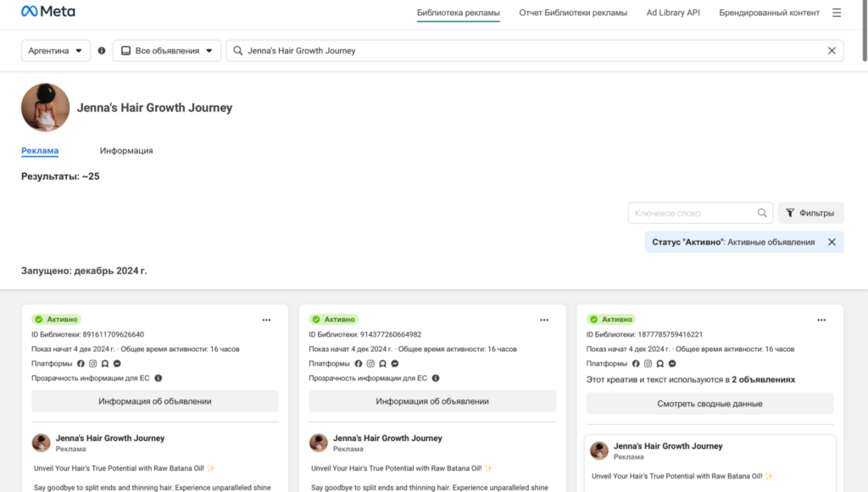Screen dimensions: 868x492
Task: Click the Запущено: декабрь 2024 г. heading
Action: (84, 271)
